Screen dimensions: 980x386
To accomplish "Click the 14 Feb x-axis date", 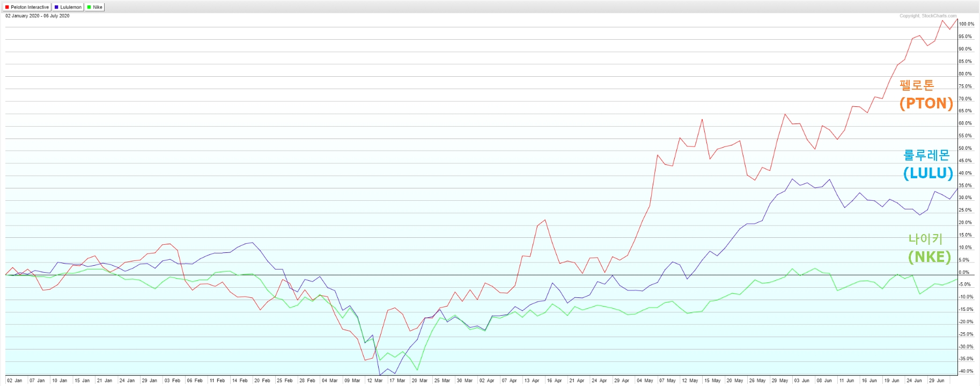I will click(240, 381).
